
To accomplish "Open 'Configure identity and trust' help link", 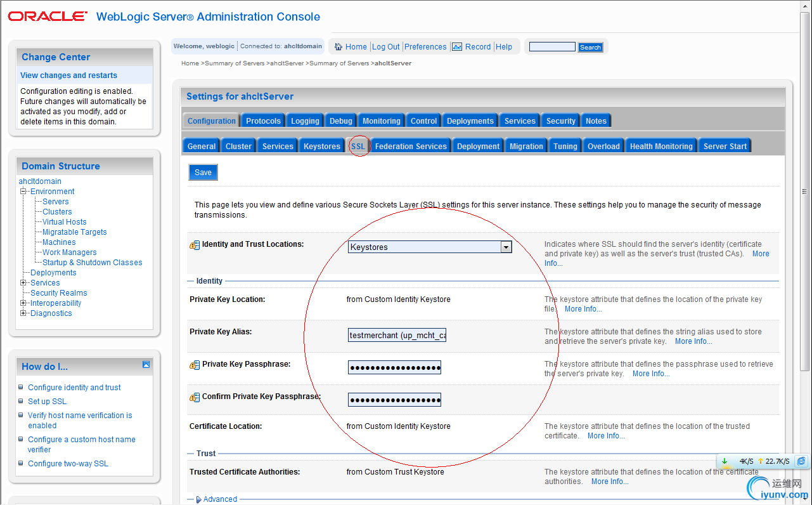I will coord(74,388).
